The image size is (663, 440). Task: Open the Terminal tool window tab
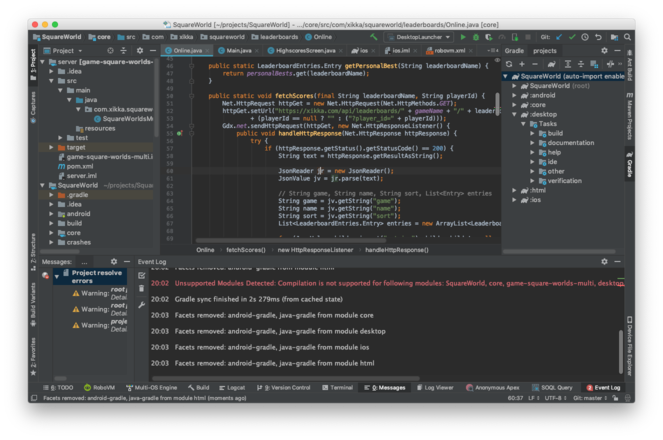(x=337, y=388)
